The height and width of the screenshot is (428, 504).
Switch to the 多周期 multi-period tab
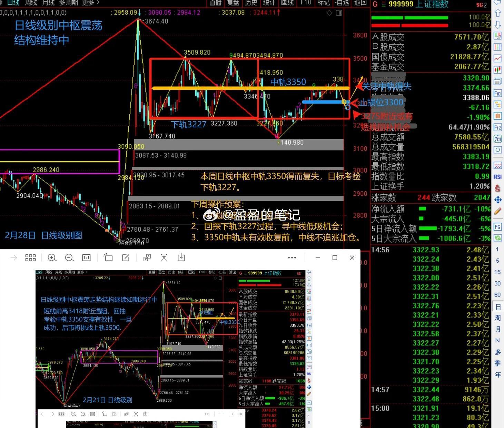[68, 3]
